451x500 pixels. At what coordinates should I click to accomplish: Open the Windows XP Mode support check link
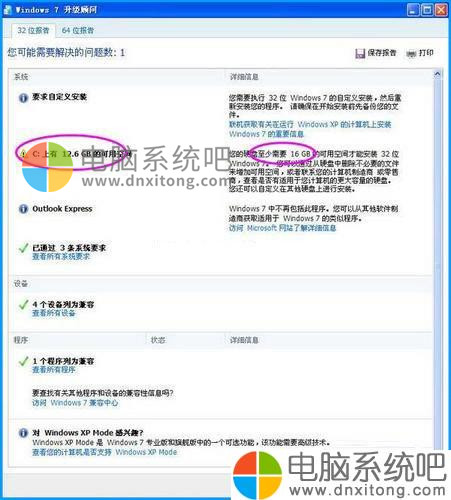point(104,452)
